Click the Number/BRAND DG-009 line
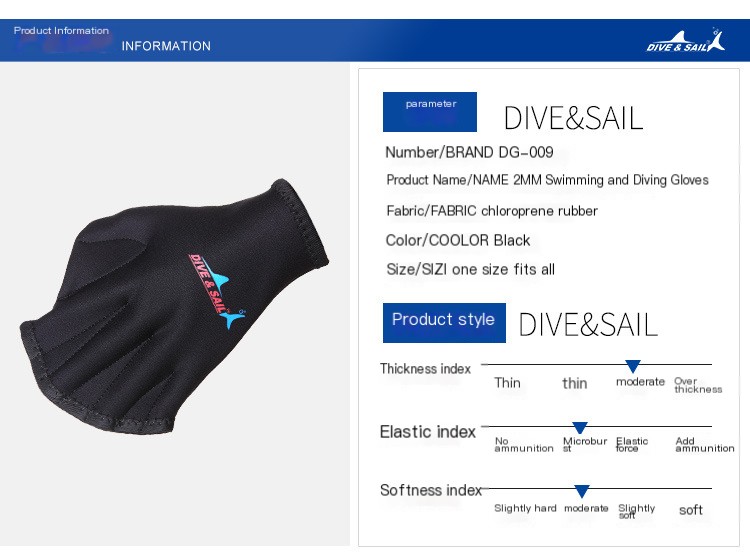Screen dimensions: 750x555 pyautogui.click(x=469, y=152)
